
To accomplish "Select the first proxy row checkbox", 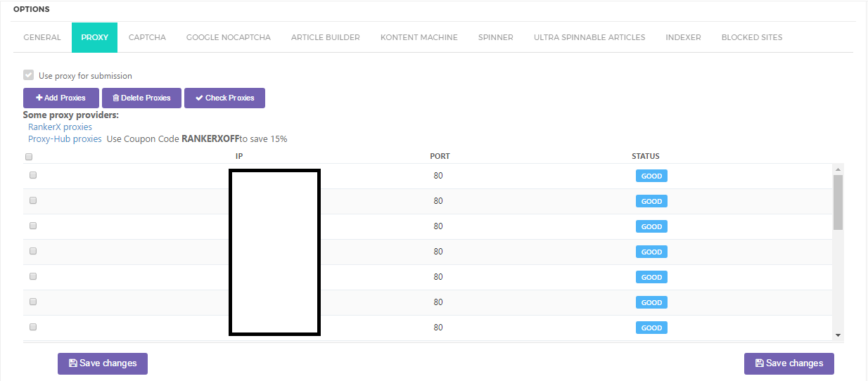I will pyautogui.click(x=33, y=175).
